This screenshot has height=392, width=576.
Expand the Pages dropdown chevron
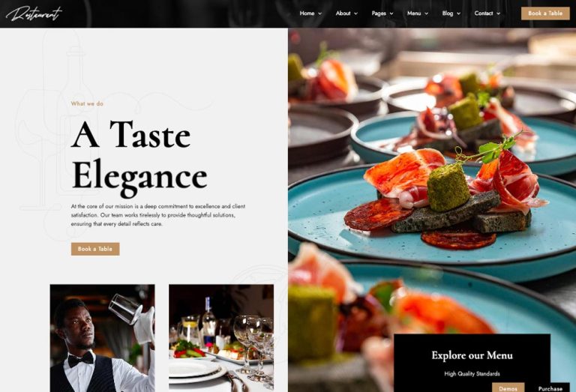pyautogui.click(x=391, y=13)
